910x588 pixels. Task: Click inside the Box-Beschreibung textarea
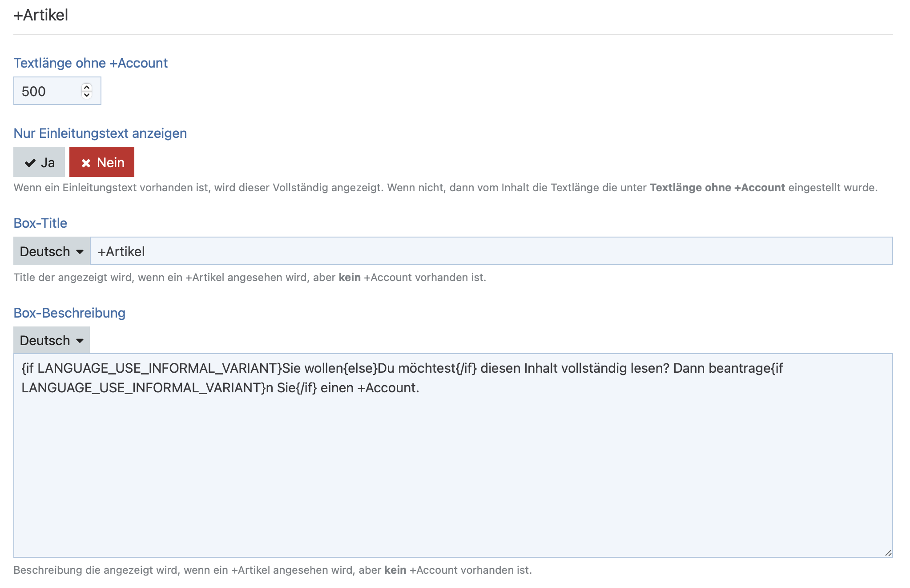453,467
